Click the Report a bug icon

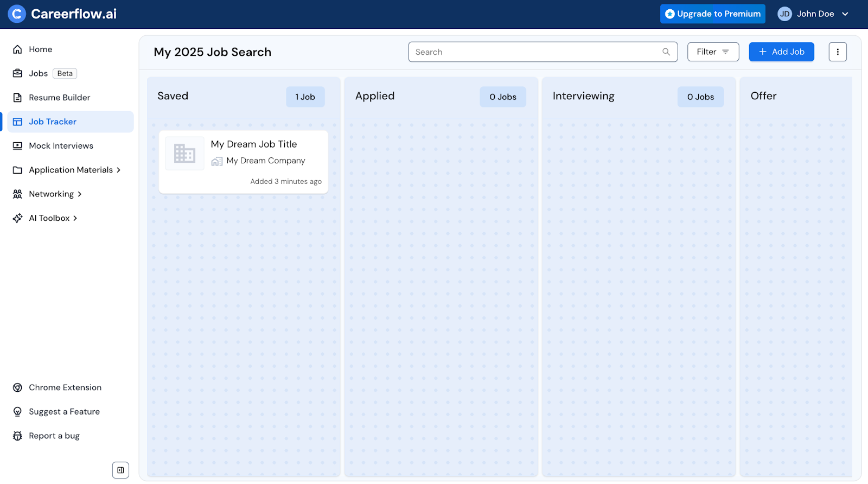pos(18,436)
